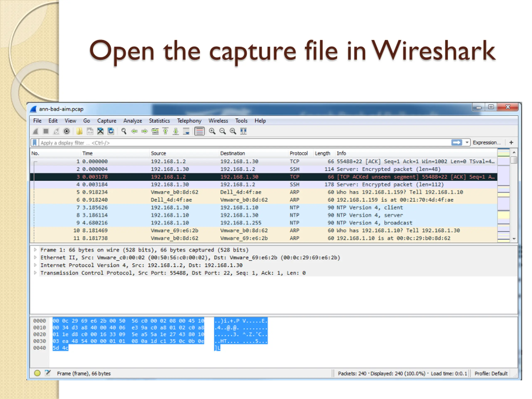Open the Edit menu

click(53, 121)
